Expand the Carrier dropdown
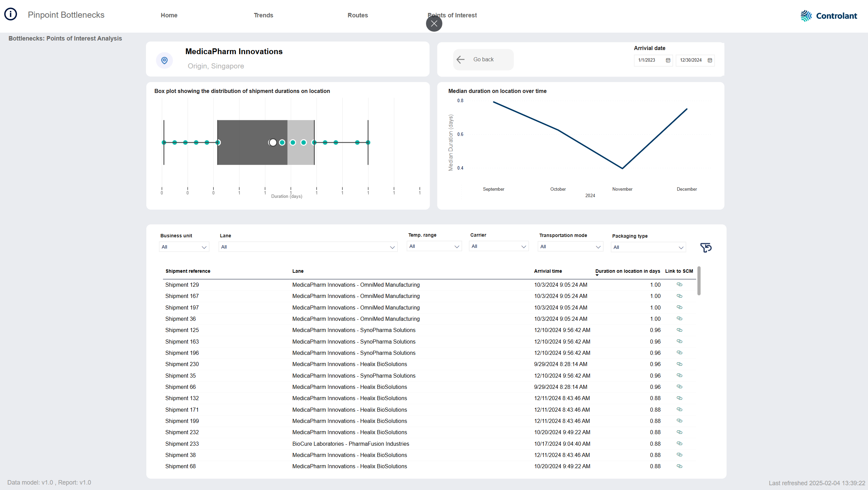868x490 pixels. tap(498, 246)
